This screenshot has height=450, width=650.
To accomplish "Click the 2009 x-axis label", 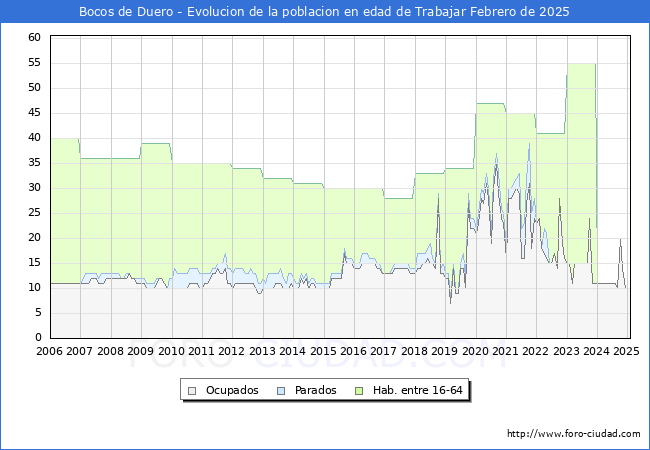I will [141, 351].
